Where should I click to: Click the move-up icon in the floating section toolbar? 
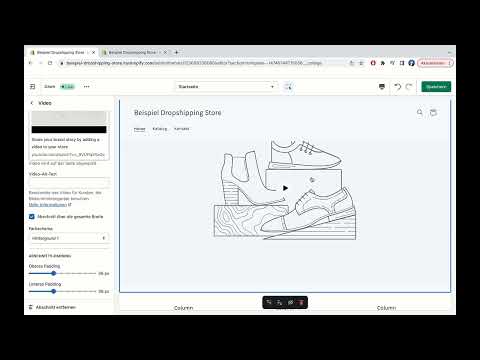(x=269, y=302)
